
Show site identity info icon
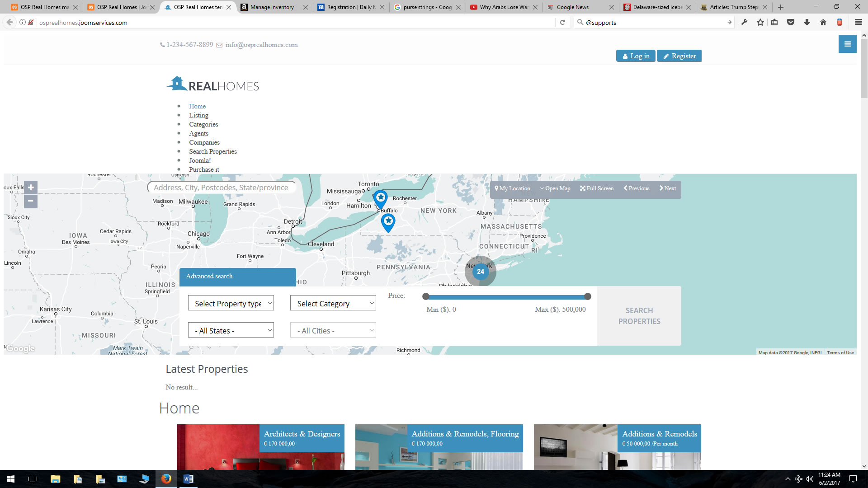click(23, 22)
